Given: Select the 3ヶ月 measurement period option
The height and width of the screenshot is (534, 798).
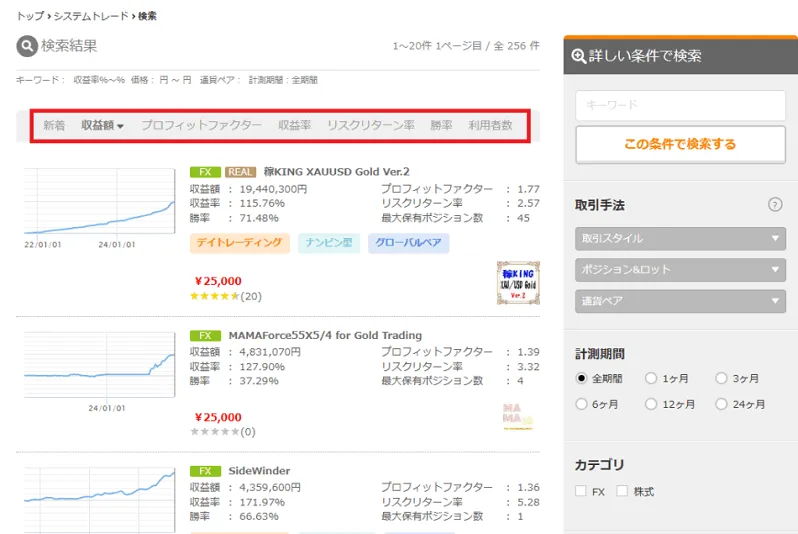Looking at the screenshot, I should pyautogui.click(x=722, y=379).
